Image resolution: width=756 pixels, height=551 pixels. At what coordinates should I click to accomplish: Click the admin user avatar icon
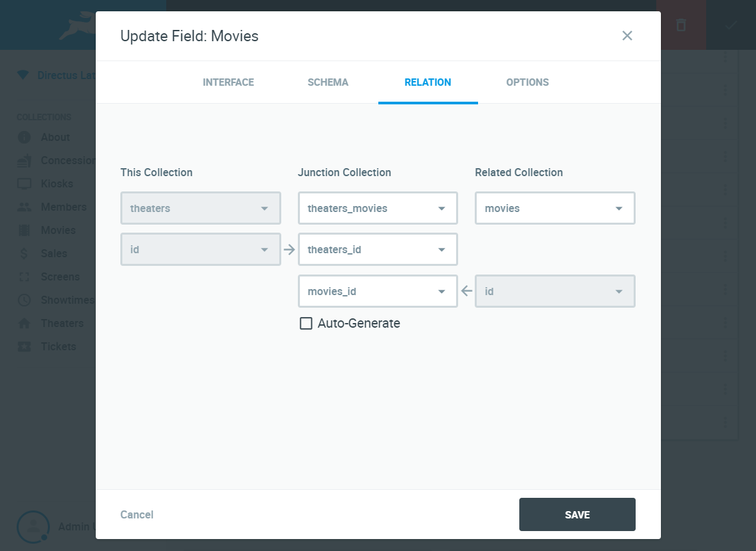[33, 527]
